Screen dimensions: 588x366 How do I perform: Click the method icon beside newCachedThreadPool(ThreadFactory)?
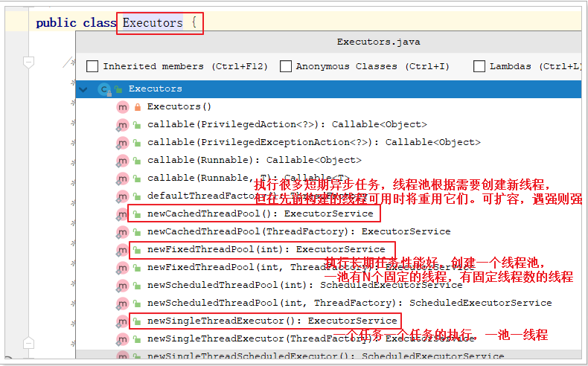[122, 232]
